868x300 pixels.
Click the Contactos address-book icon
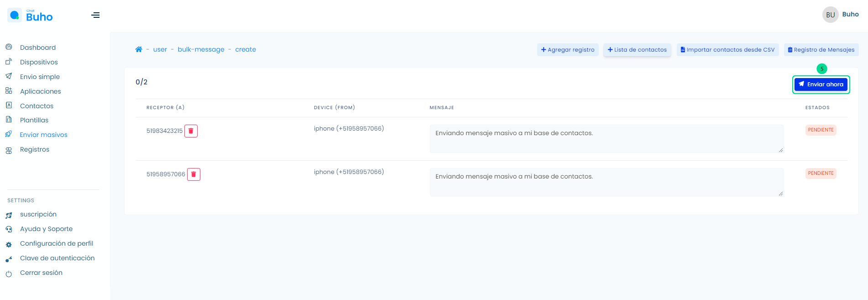tap(9, 105)
